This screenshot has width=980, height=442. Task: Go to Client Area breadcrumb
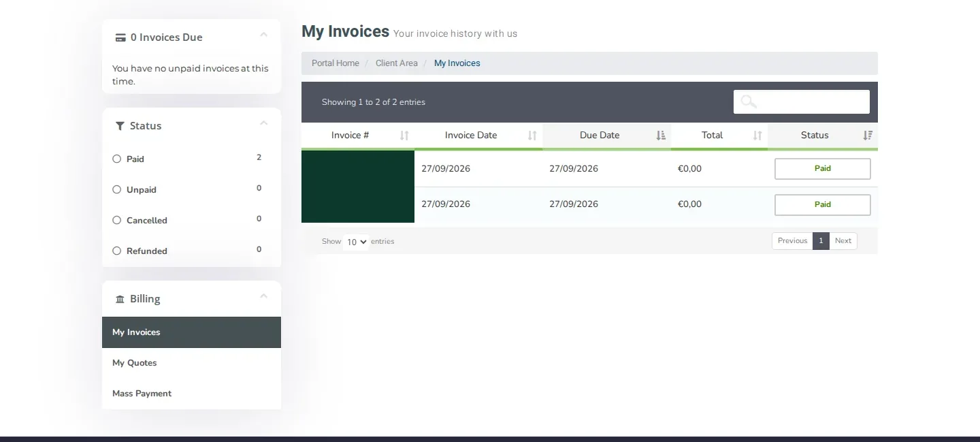pos(397,63)
